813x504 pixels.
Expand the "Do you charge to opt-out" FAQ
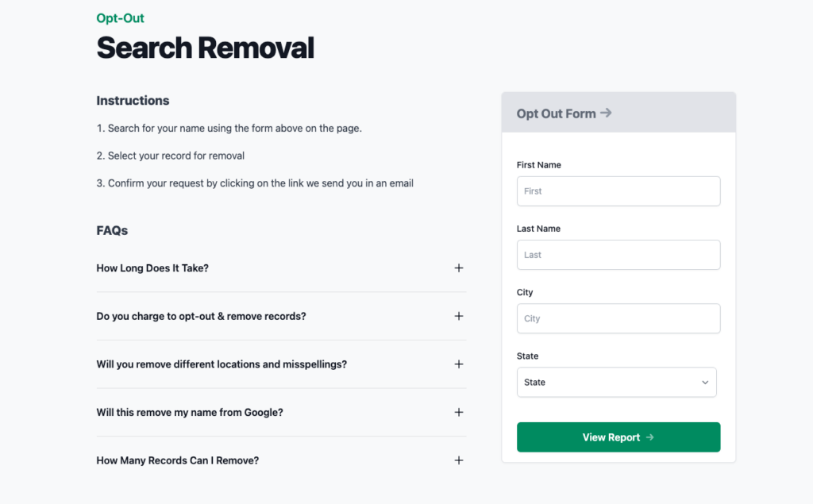(x=201, y=316)
